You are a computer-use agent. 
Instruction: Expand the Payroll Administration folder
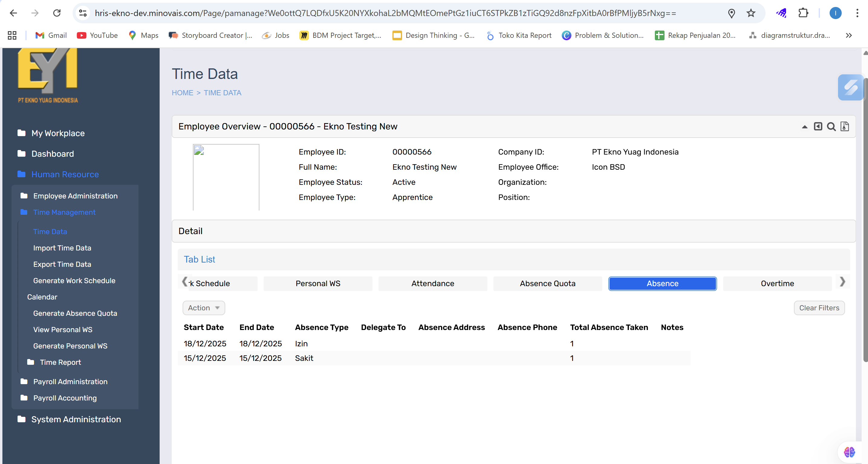pos(70,381)
